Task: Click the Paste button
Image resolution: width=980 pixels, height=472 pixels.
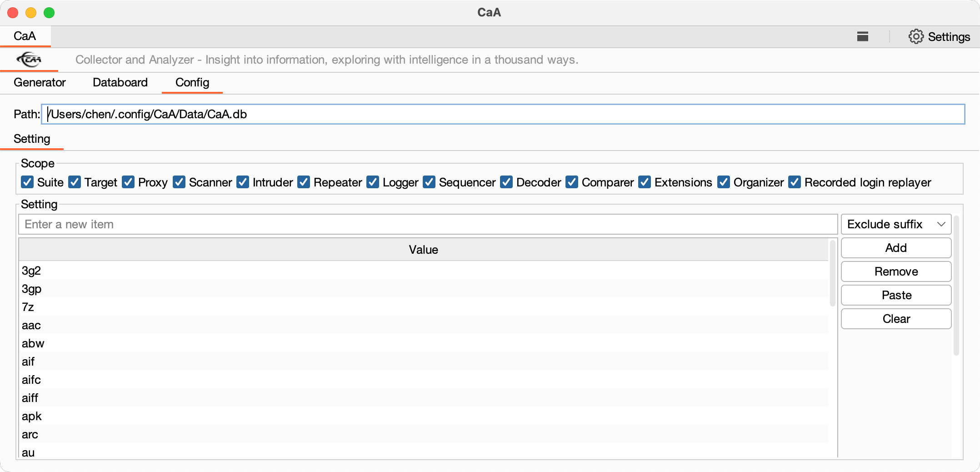Action: click(896, 295)
